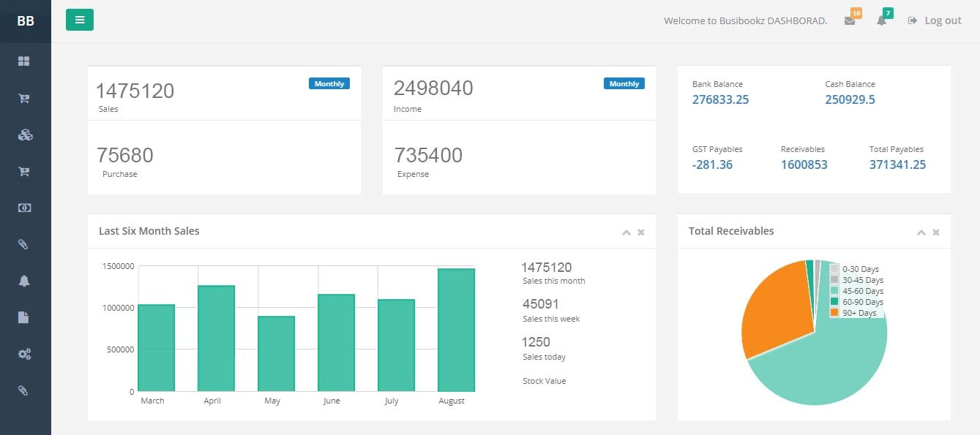This screenshot has height=435, width=980.
Task: Click the BB logo in the sidebar
Action: coord(26,21)
